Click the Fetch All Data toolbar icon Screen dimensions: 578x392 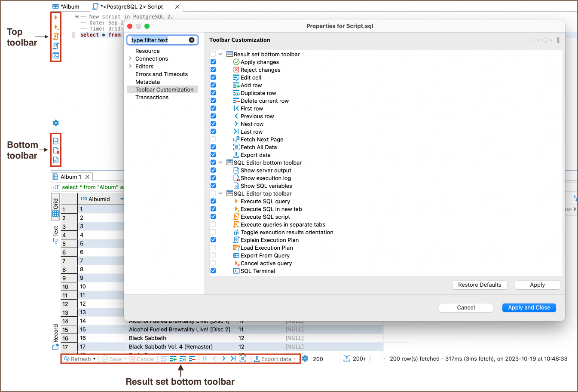point(243,359)
